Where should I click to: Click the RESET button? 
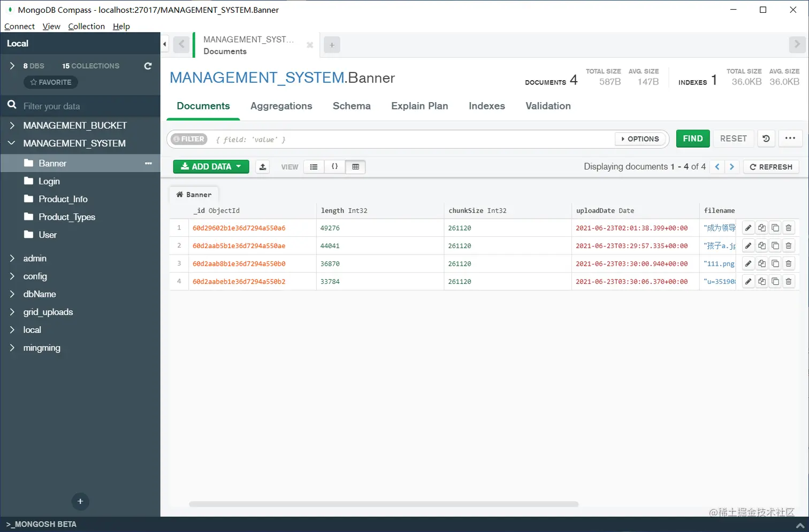(733, 138)
